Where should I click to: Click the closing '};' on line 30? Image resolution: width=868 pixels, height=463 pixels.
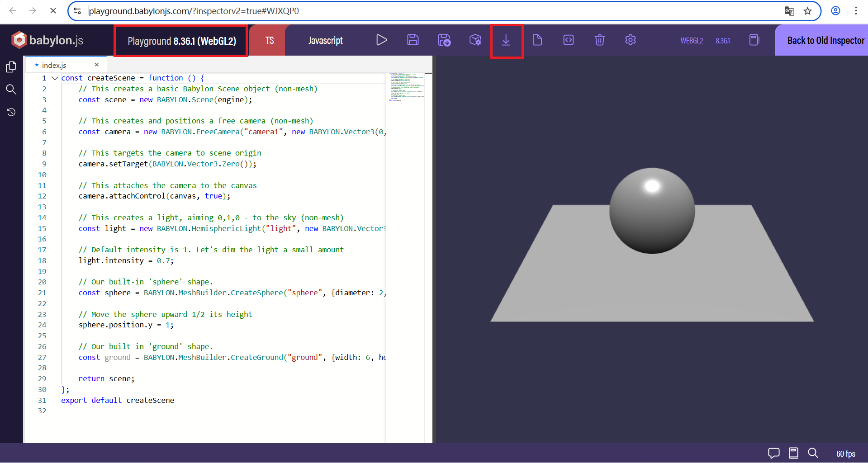pos(65,390)
